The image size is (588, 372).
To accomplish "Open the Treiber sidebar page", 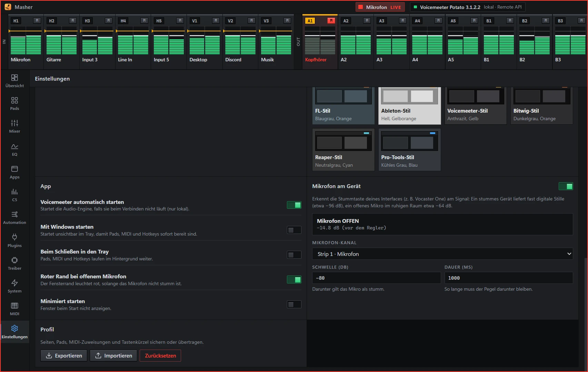I will pos(14,263).
